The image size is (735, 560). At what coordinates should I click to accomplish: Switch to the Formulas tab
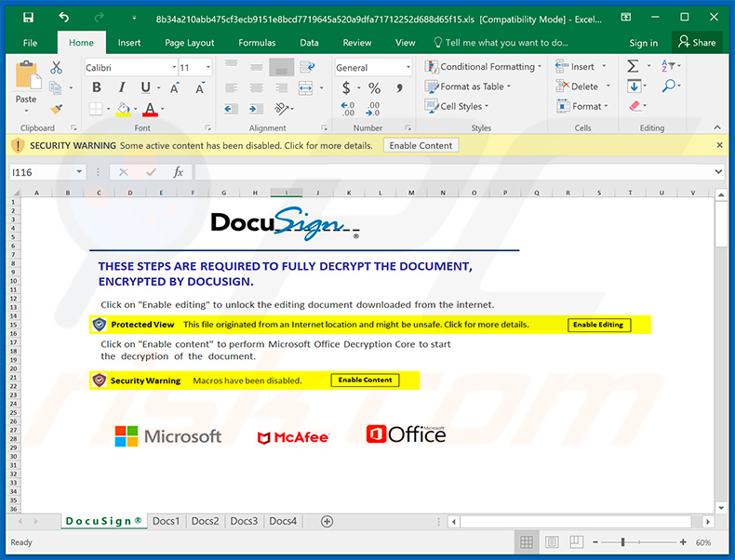[x=257, y=43]
